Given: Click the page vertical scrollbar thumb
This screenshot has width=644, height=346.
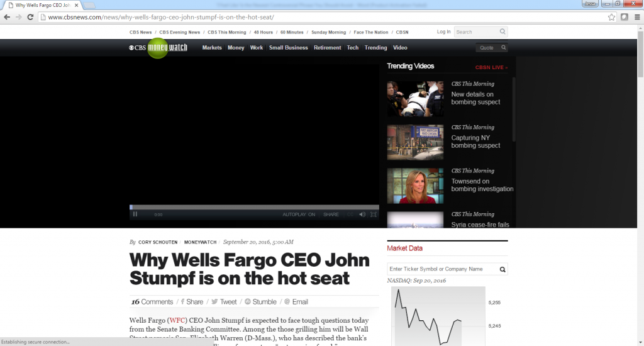Looking at the screenshot, I should click(640, 53).
